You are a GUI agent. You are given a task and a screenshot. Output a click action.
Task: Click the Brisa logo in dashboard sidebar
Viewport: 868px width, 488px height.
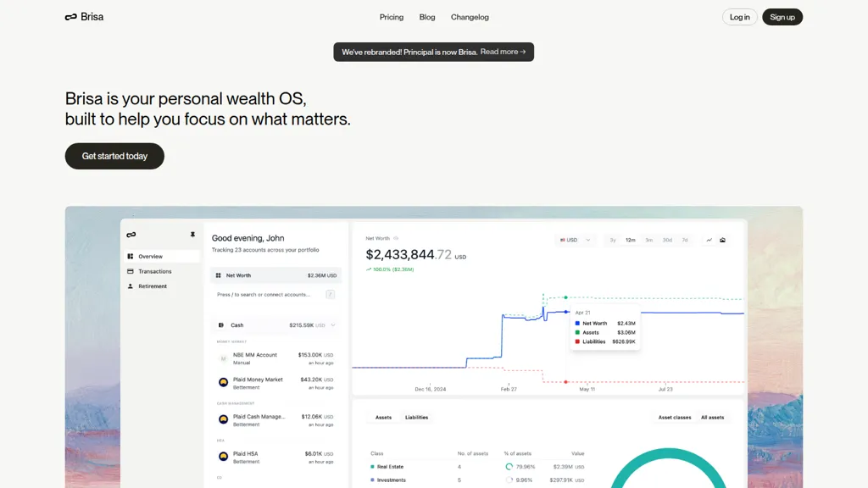[x=131, y=235]
